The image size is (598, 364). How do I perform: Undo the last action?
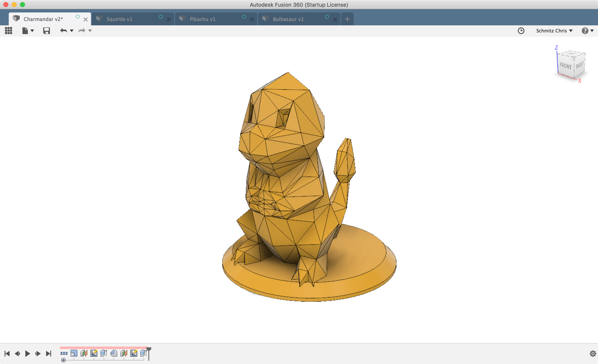pyautogui.click(x=64, y=31)
